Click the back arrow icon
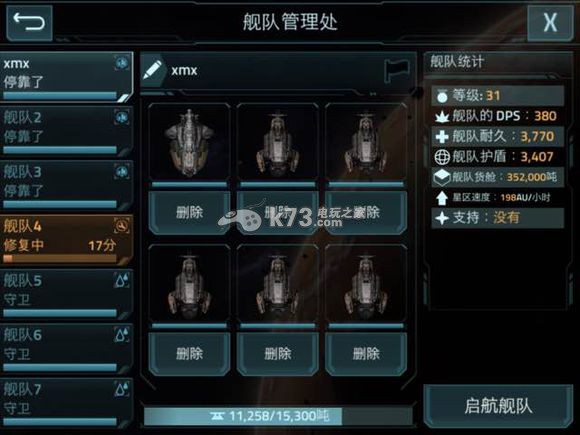The width and height of the screenshot is (580, 435). (x=29, y=22)
